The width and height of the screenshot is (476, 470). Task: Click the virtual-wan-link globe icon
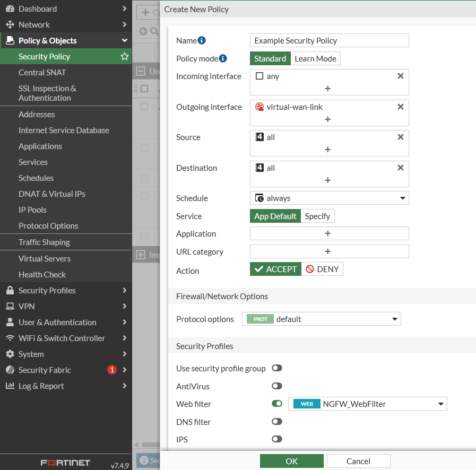point(259,107)
